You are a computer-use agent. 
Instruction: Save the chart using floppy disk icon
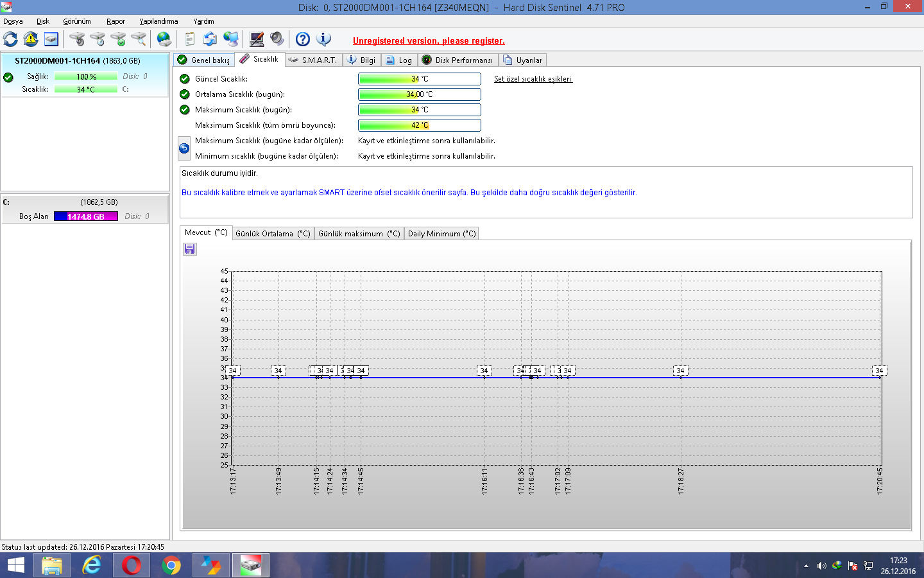[x=190, y=249]
